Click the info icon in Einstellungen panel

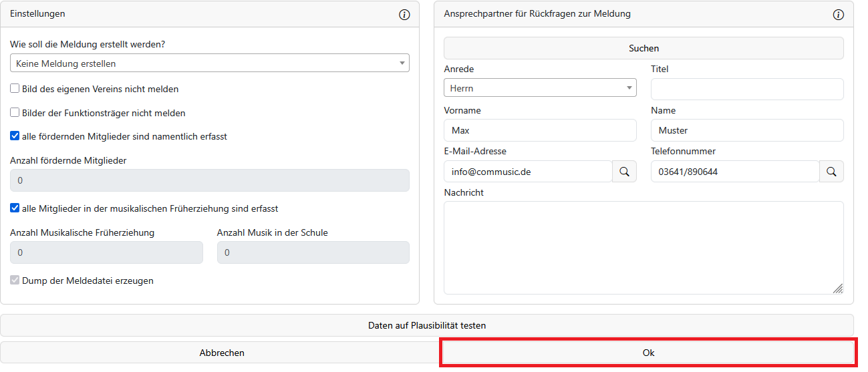point(404,15)
